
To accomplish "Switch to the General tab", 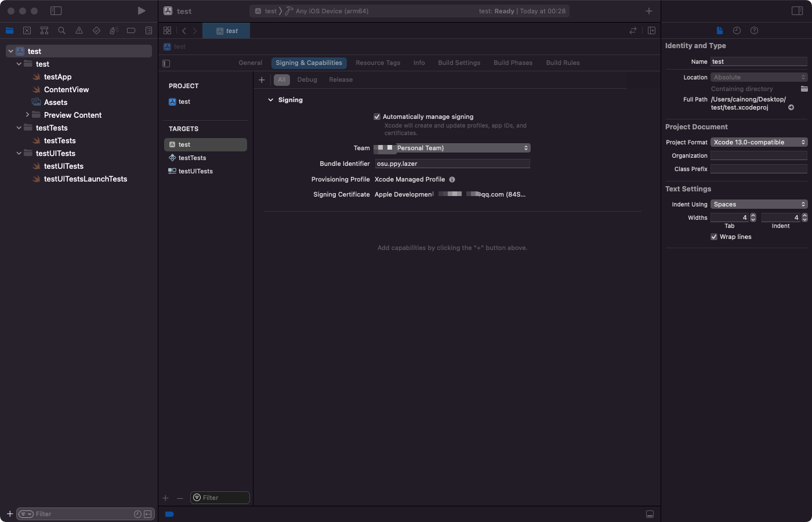I will (251, 63).
